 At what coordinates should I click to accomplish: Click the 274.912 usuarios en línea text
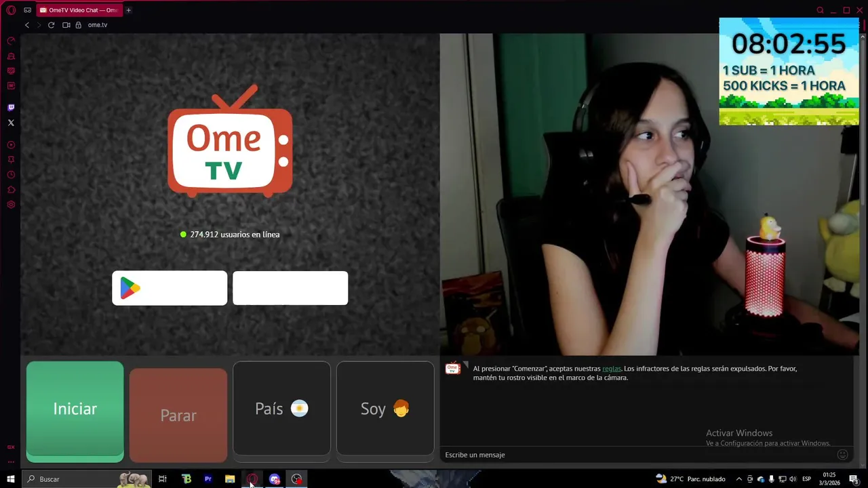point(235,235)
